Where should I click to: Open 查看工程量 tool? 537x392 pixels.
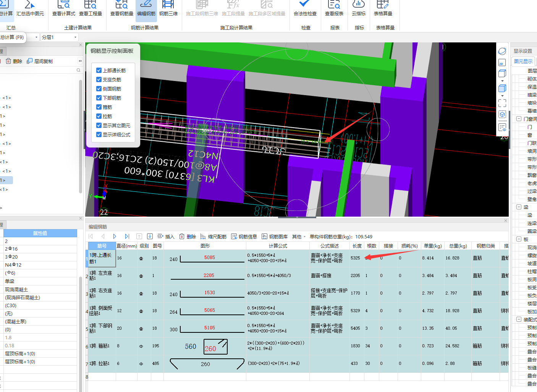click(x=91, y=8)
